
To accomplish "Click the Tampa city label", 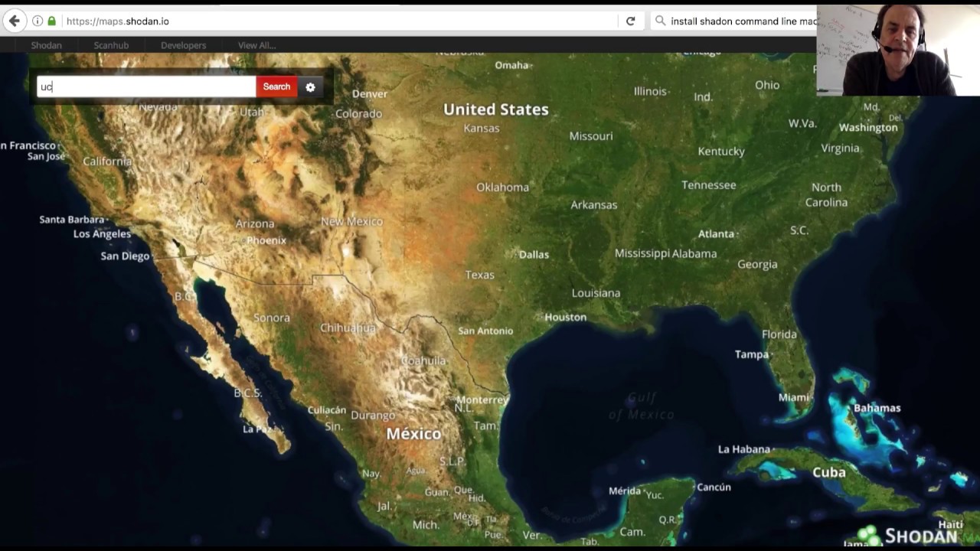I will click(751, 354).
